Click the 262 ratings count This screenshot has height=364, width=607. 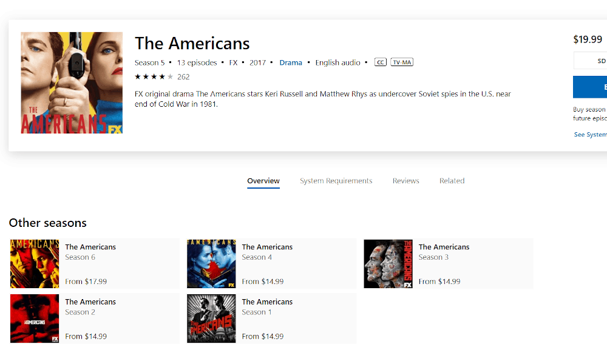pyautogui.click(x=183, y=77)
